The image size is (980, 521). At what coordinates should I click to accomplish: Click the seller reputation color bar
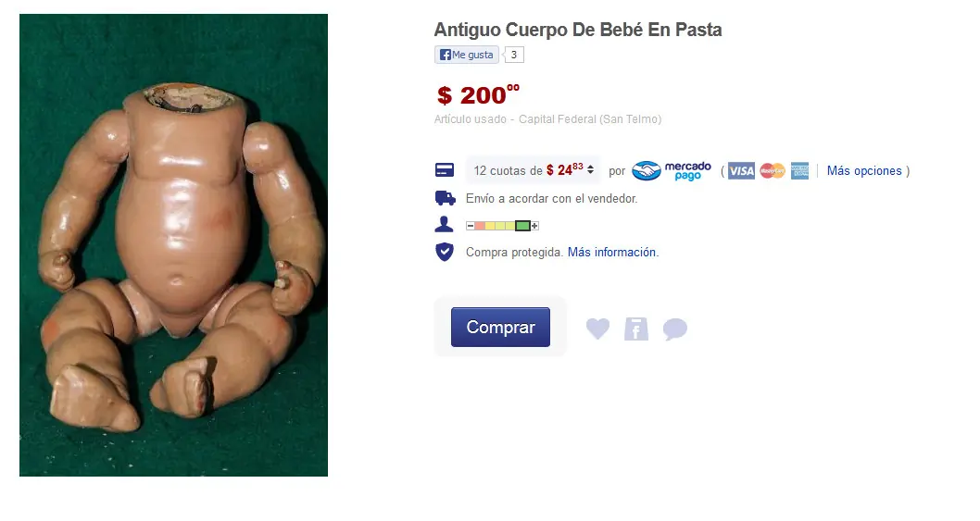(x=502, y=226)
